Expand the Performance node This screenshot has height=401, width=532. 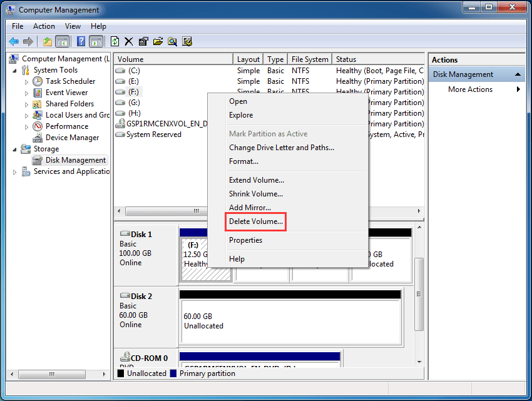[26, 127]
